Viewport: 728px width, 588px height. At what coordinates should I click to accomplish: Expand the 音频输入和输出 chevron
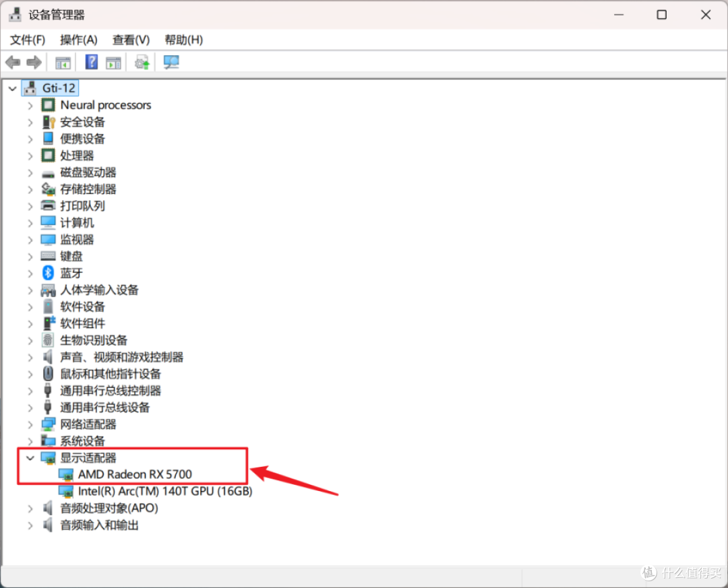tap(30, 525)
